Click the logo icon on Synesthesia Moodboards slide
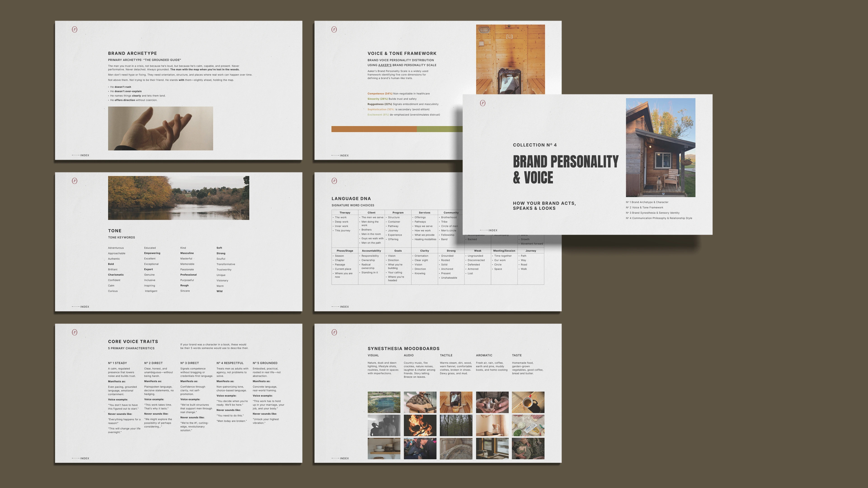The image size is (868, 488). [x=334, y=332]
